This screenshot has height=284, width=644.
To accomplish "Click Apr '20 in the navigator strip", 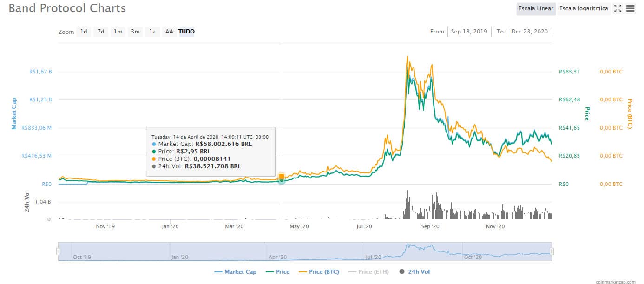I will click(x=277, y=257).
